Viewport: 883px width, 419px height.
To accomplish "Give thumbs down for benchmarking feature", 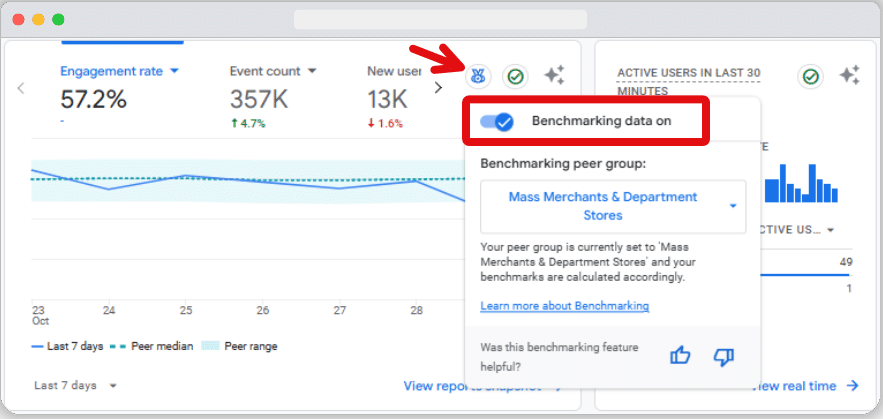I will pos(724,356).
